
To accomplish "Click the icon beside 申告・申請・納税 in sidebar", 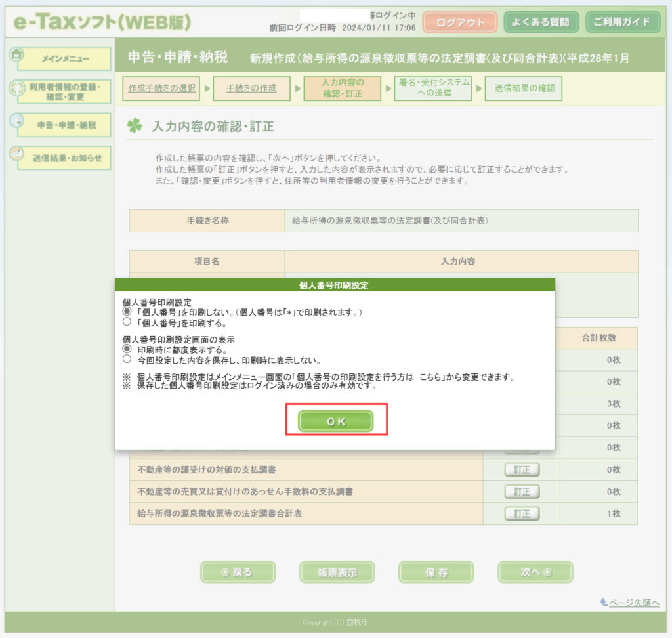I will [16, 121].
